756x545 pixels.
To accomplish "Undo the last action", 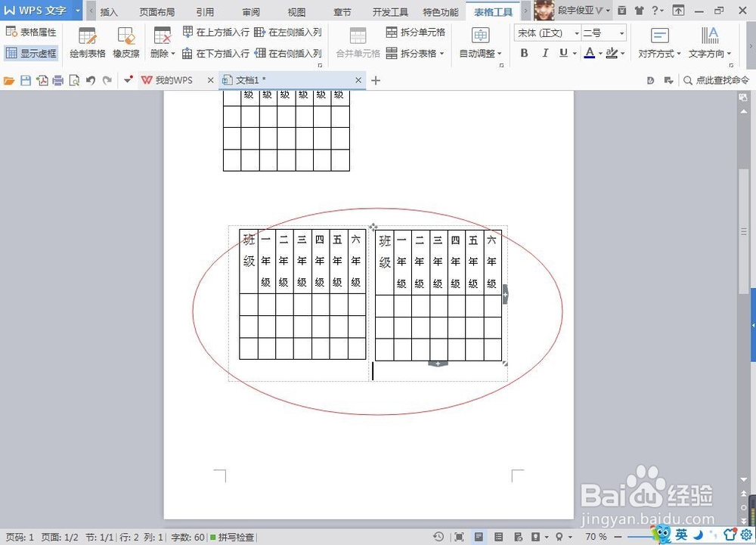I will 91,80.
